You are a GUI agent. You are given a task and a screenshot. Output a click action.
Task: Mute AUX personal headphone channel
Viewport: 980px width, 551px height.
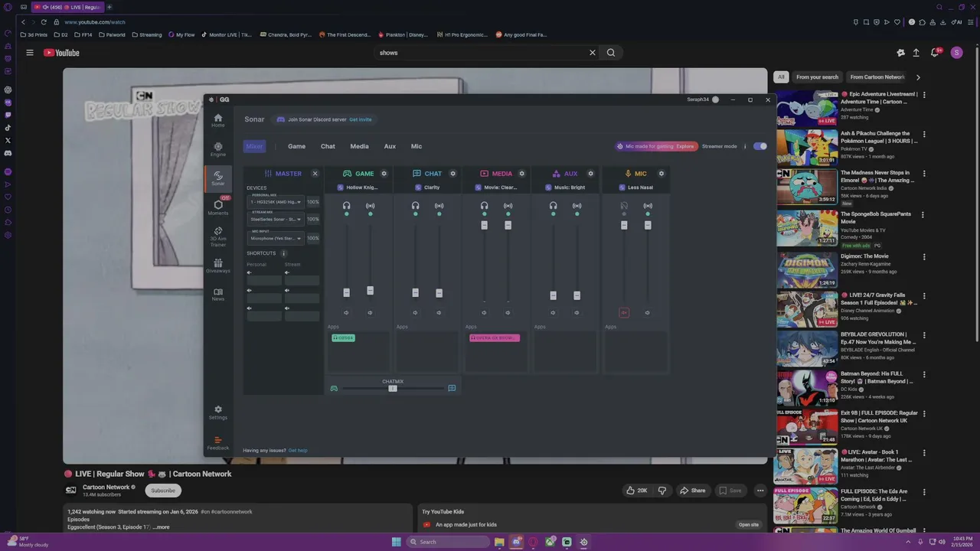point(553,313)
